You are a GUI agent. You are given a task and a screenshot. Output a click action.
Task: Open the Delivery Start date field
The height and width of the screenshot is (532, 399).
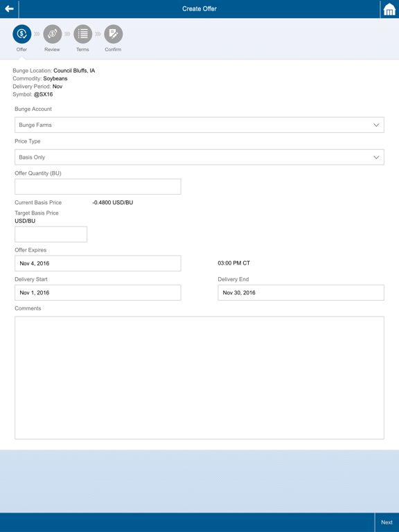click(x=98, y=292)
